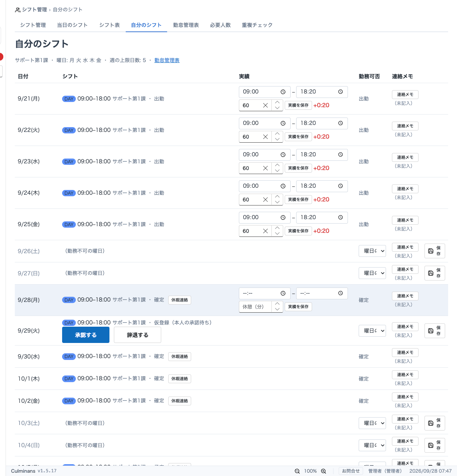The height and width of the screenshot is (476, 457).
Task: Clear the 9/25 break minutes with X
Action: 265,231
